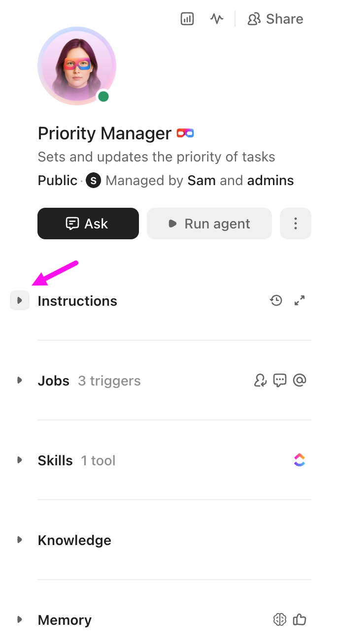View version history of Instructions
Screen dimensions: 338x644
click(x=276, y=300)
